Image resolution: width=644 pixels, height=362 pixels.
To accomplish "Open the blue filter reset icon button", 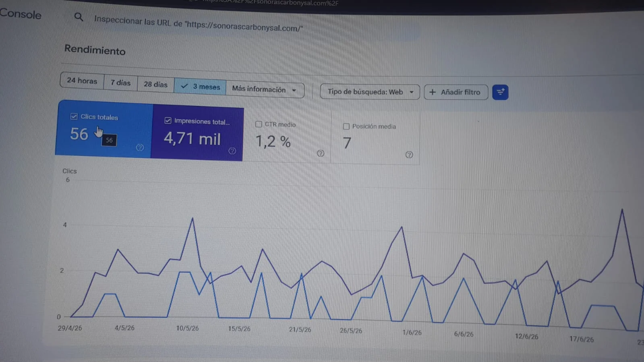I will (x=500, y=92).
